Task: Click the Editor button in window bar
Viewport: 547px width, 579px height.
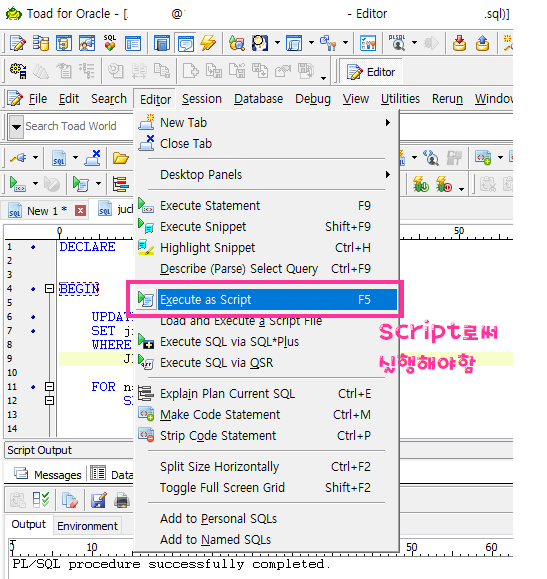Action: (x=371, y=72)
